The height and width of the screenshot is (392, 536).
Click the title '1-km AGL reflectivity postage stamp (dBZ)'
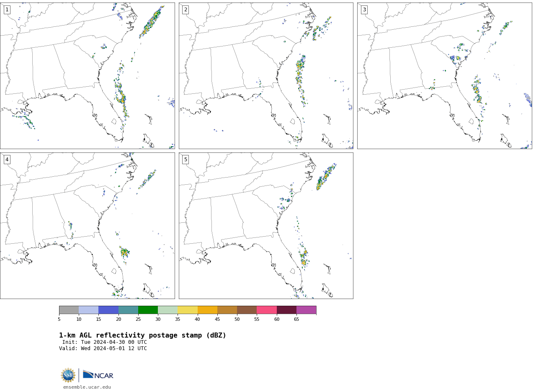coord(142,335)
